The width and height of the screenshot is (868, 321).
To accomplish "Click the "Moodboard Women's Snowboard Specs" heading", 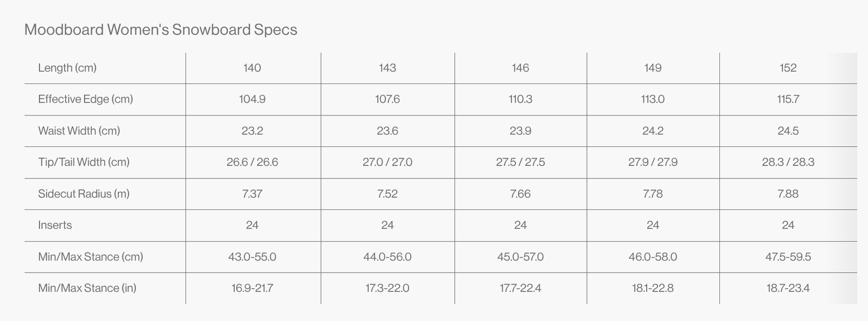I will click(x=161, y=29).
